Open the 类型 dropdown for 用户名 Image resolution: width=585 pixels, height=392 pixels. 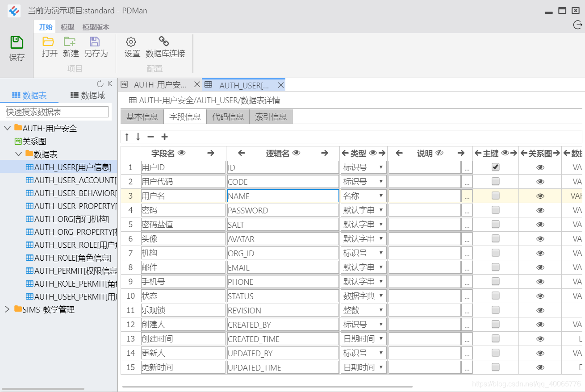(363, 196)
